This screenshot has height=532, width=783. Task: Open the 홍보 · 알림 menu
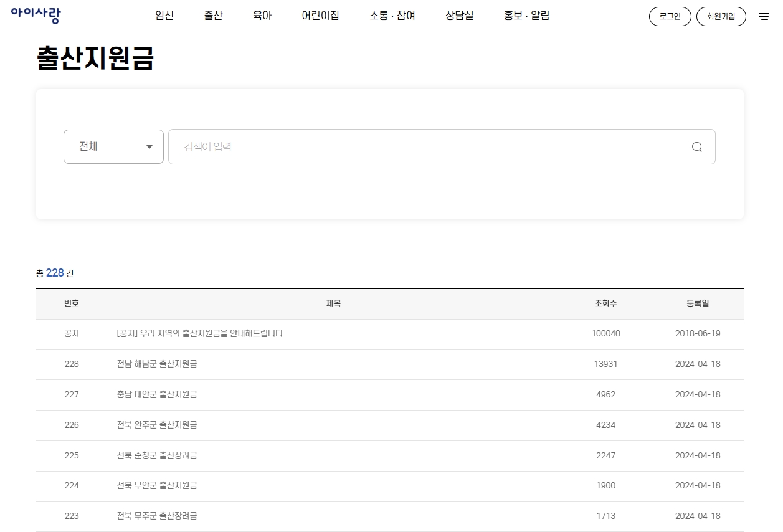(527, 16)
